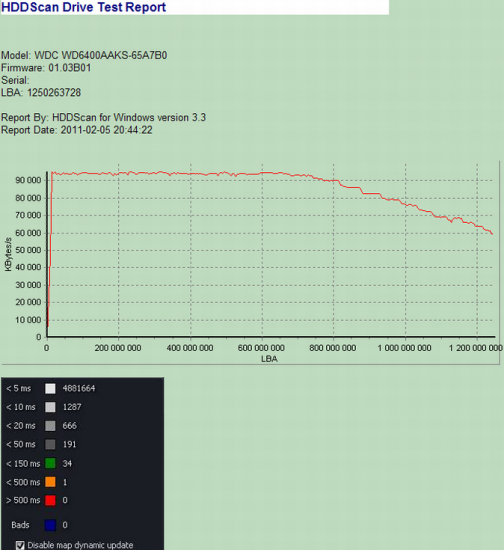
Task: Click the red swatch for > 500 ms
Action: click(x=50, y=500)
